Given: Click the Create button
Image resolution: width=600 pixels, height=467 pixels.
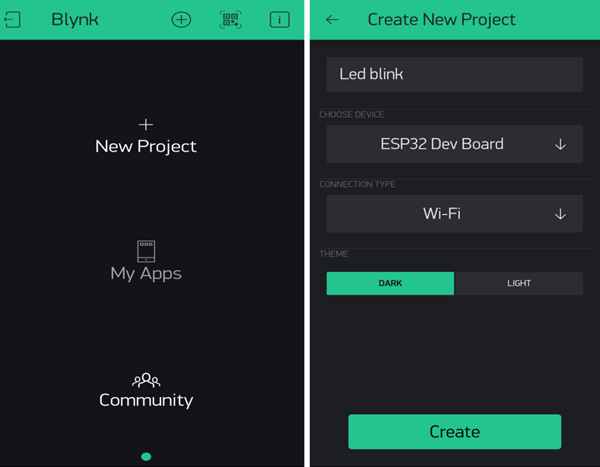Looking at the screenshot, I should coord(455,432).
